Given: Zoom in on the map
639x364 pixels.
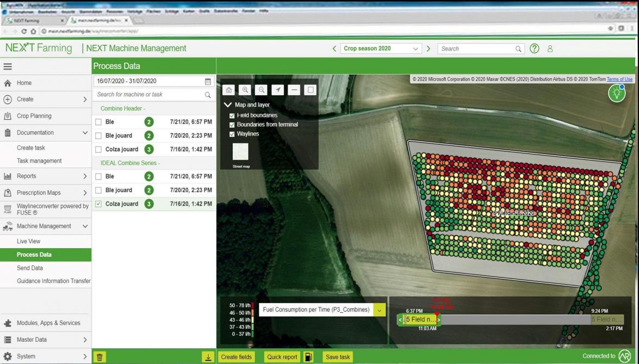Looking at the screenshot, I should click(245, 90).
